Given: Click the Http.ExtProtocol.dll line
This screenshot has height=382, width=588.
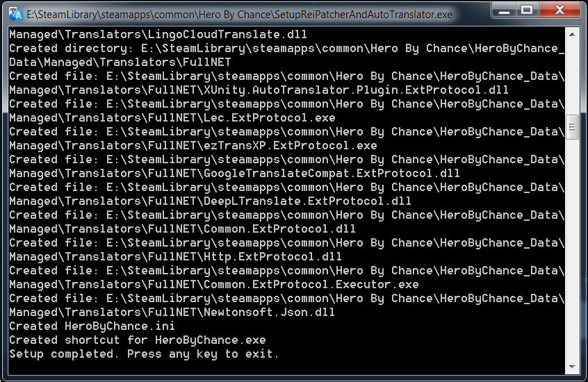Looking at the screenshot, I should pos(176,256).
